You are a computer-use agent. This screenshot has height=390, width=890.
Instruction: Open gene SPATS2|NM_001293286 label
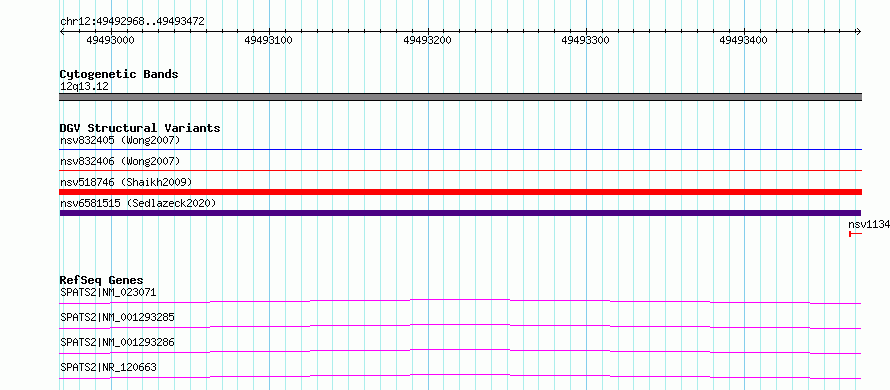click(117, 342)
